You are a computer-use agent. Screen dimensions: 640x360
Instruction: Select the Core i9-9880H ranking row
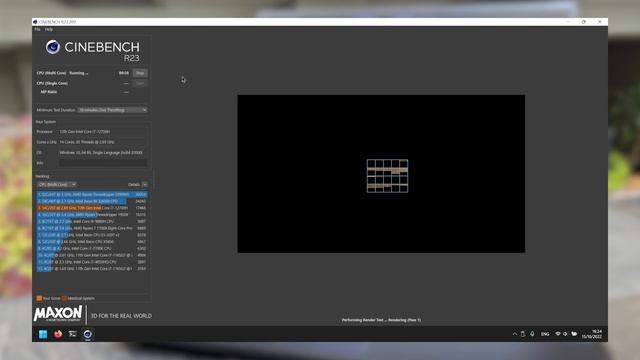coord(92,222)
